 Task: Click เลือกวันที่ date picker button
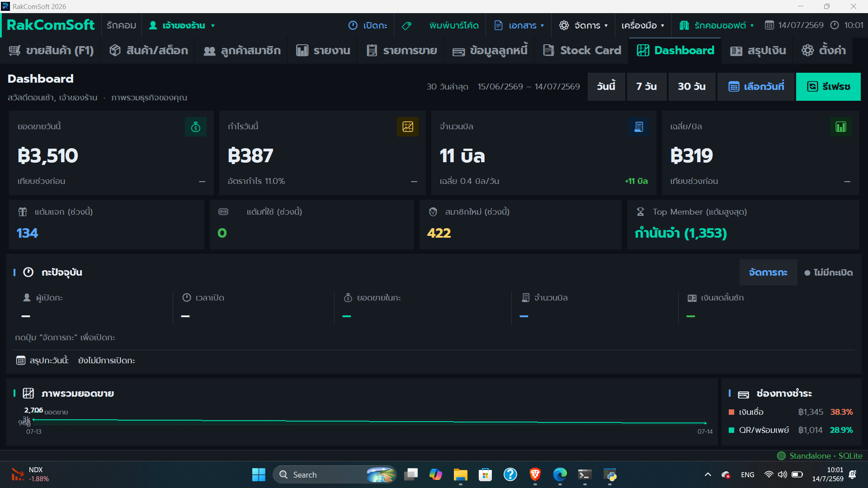(x=756, y=86)
